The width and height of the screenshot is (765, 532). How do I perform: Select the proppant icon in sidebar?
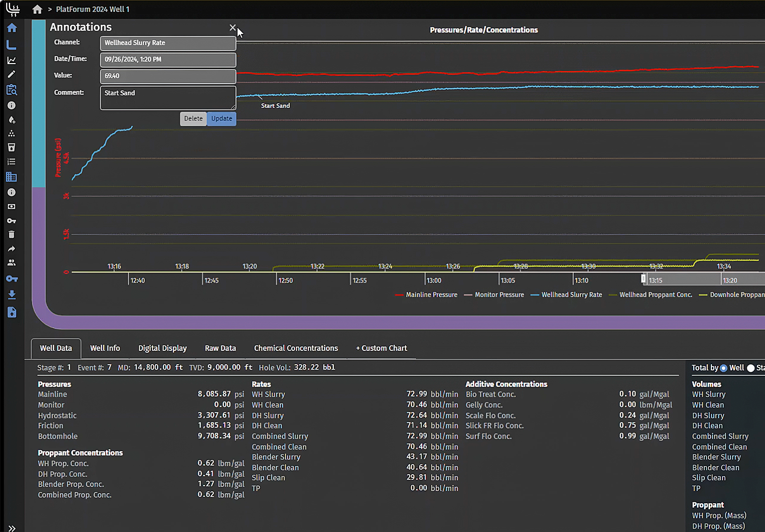pyautogui.click(x=11, y=133)
